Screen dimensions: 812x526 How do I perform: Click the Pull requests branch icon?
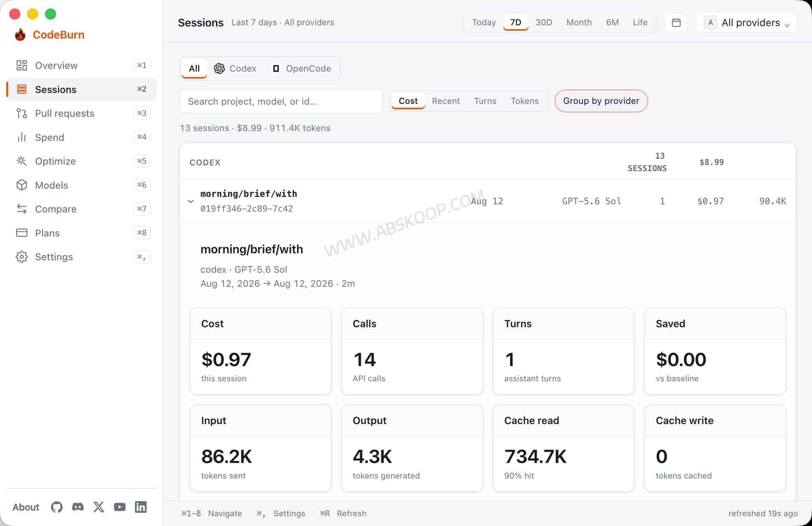pos(22,113)
